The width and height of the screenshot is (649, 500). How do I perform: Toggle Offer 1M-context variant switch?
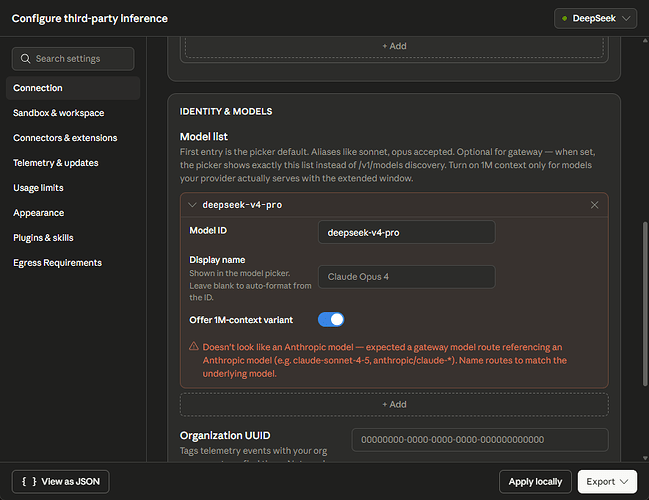point(331,320)
